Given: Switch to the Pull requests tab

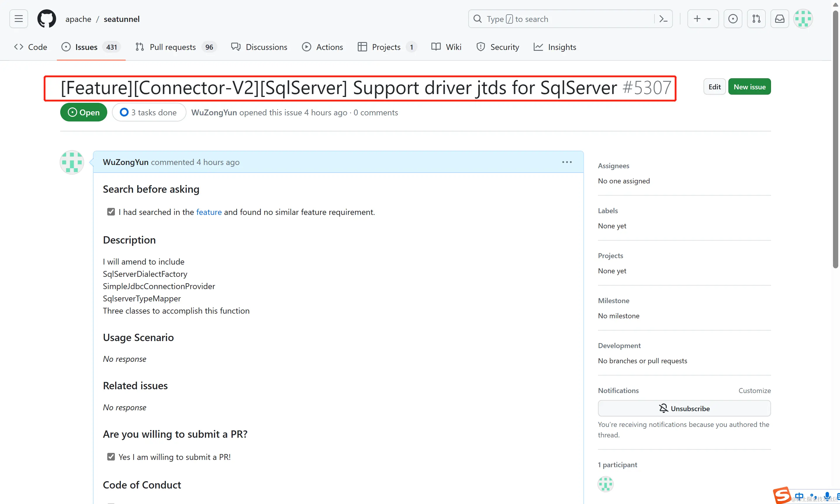Looking at the screenshot, I should click(173, 47).
